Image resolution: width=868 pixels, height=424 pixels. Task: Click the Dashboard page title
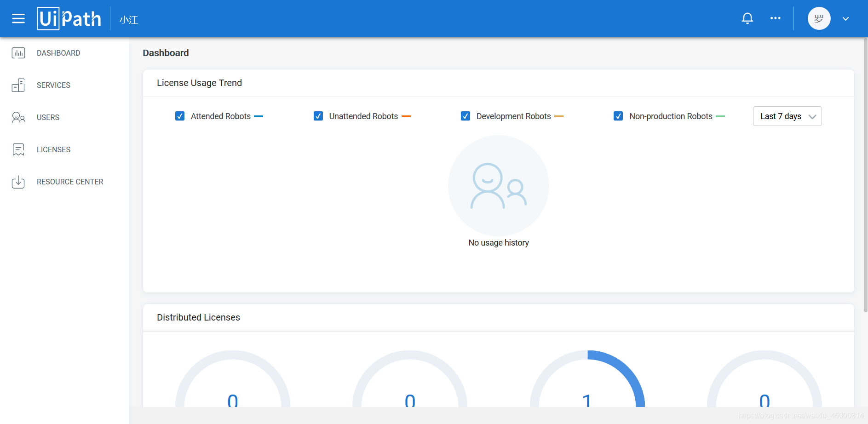[x=166, y=53]
